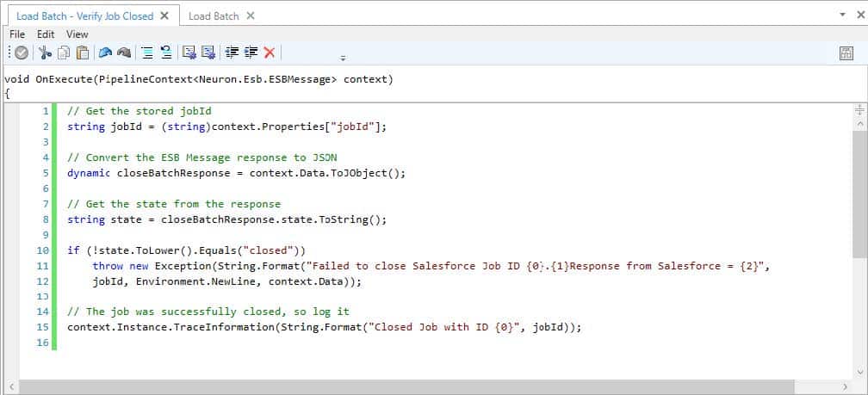Click the line "jobId, Environment.NewLine, context.Data));"
This screenshot has width=868, height=395.
[x=227, y=281]
